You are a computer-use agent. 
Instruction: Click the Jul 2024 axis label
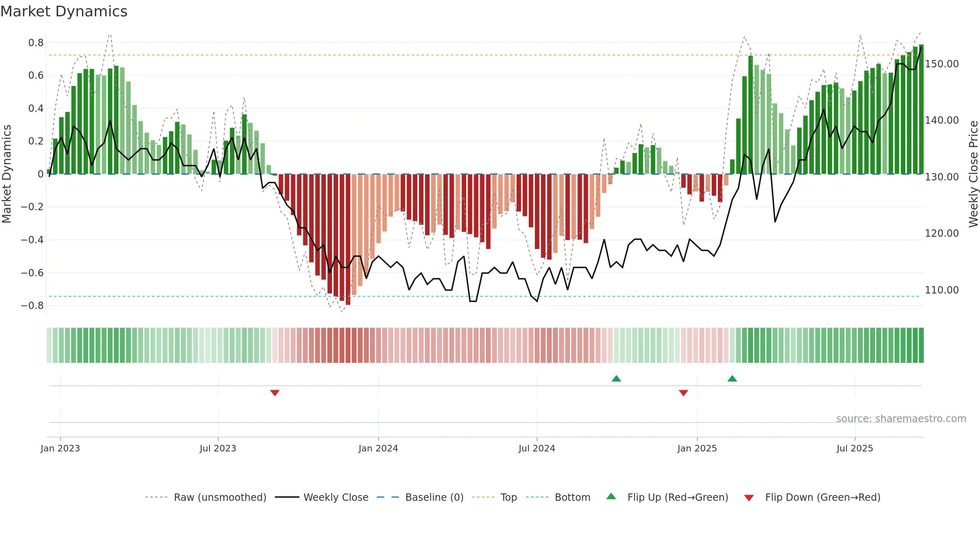point(537,448)
